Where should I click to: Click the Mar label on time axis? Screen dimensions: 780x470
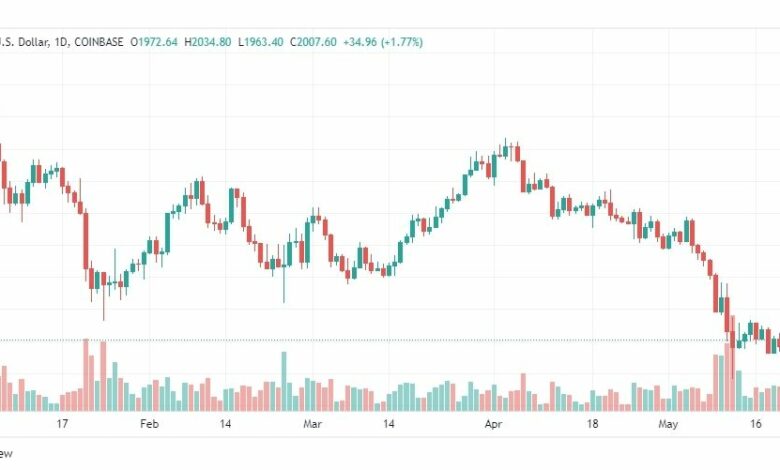(x=312, y=424)
